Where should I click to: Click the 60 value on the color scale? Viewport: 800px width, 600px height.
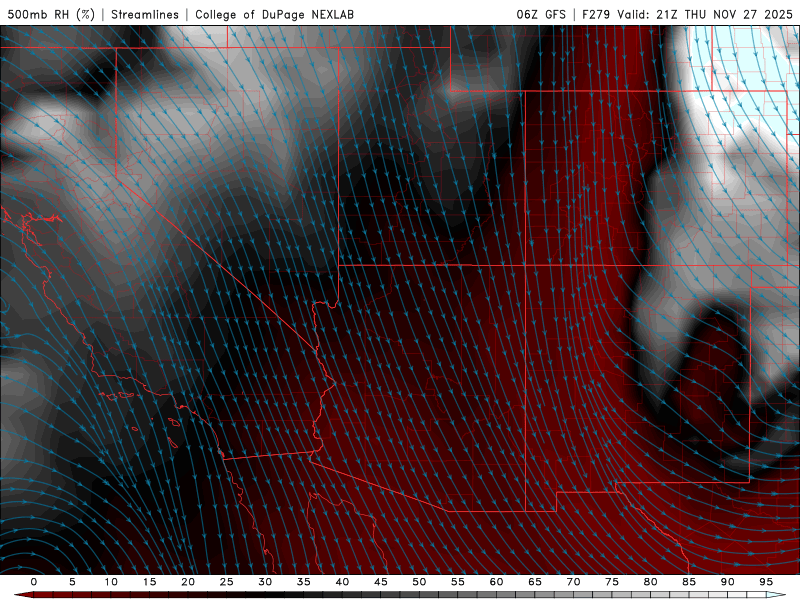click(496, 582)
